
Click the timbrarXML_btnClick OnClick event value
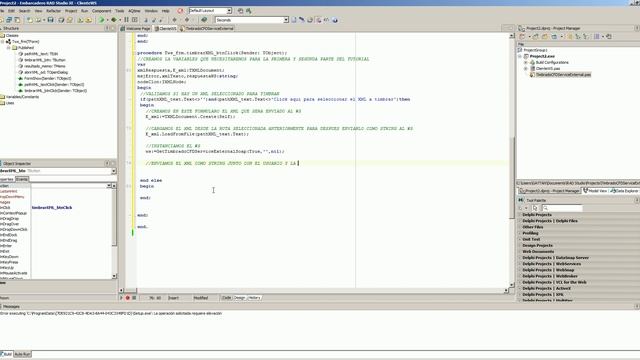click(52, 208)
